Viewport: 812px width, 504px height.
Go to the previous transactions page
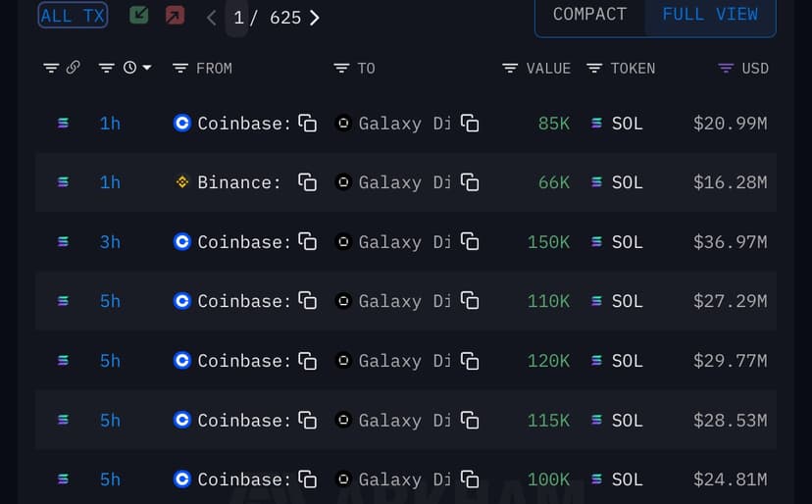click(x=211, y=18)
